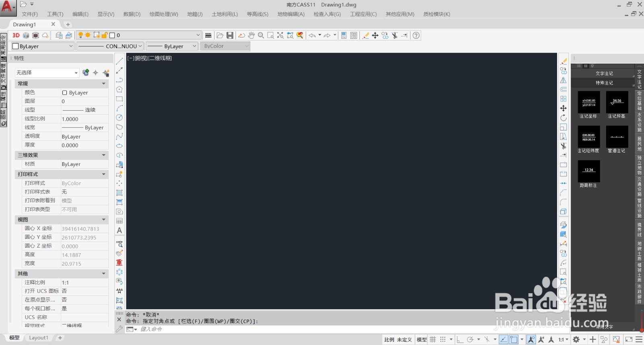Select the Line draw tool

(x=120, y=61)
